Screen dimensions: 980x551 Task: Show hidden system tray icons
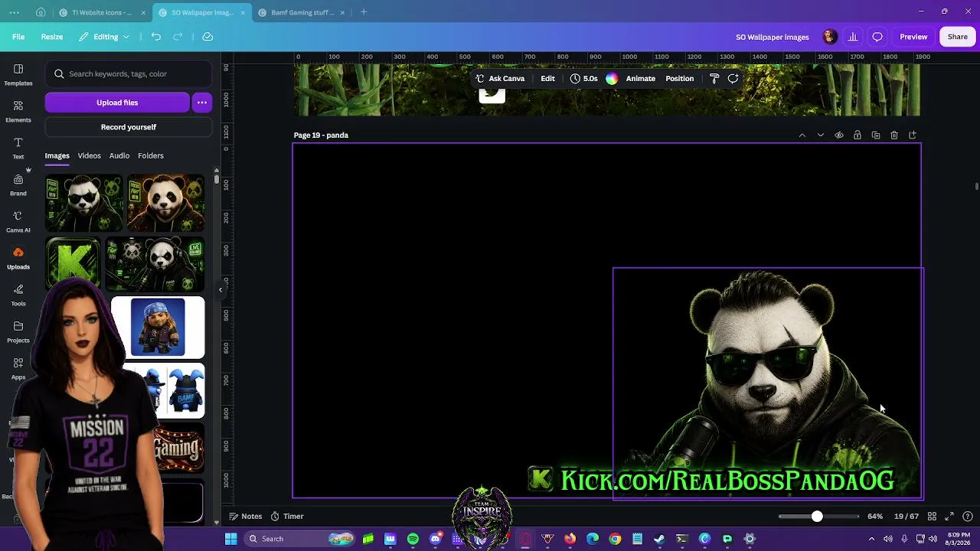point(871,539)
